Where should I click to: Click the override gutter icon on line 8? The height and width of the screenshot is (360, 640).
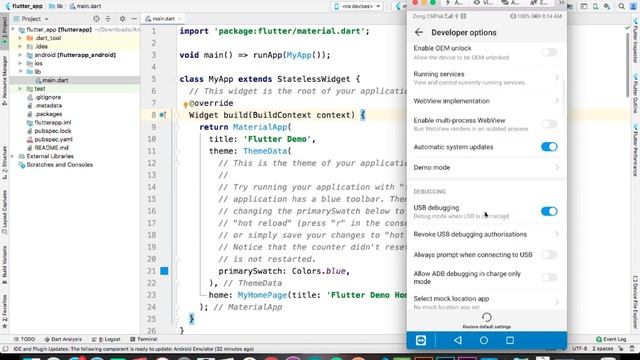point(163,115)
